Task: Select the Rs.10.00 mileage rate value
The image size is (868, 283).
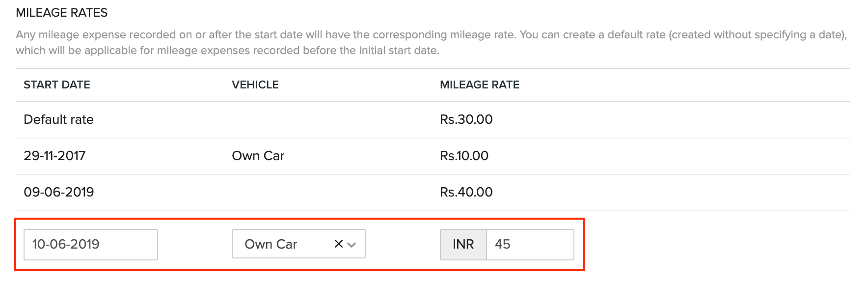Action: pos(464,156)
